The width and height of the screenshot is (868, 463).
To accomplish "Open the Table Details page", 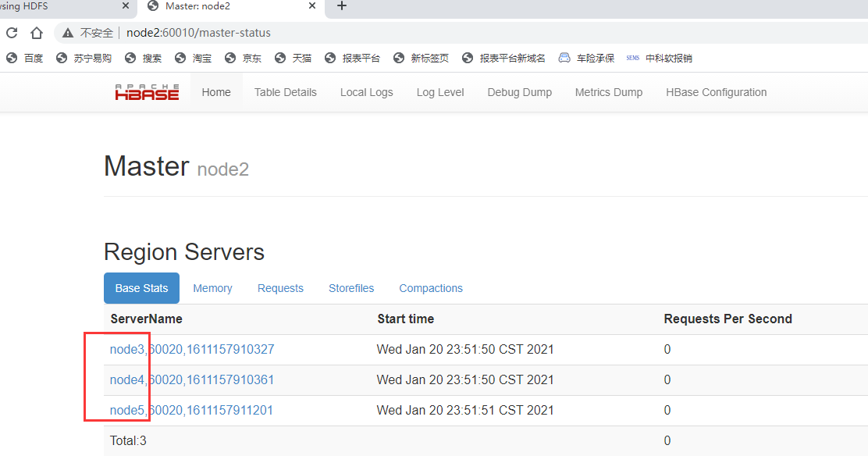I will [x=285, y=91].
